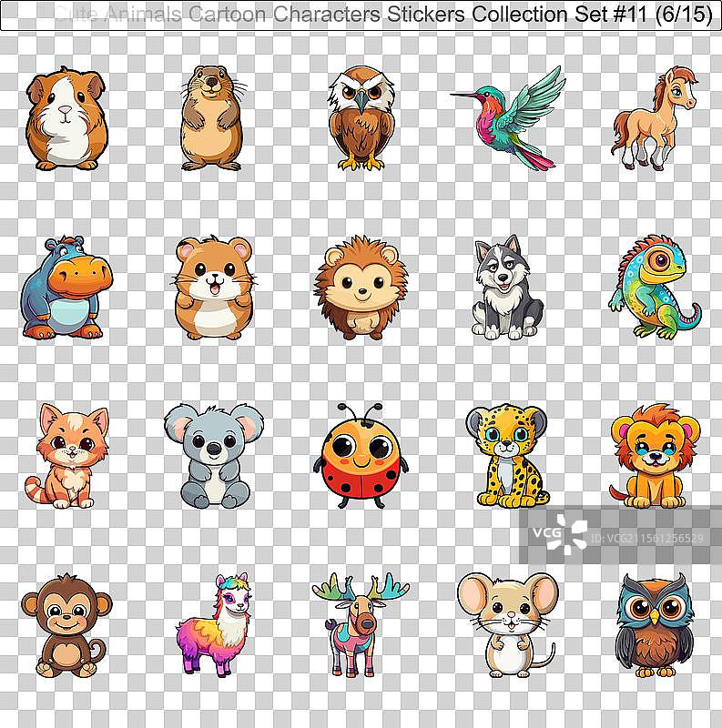Click the orange kitten sticker

pyautogui.click(x=66, y=457)
